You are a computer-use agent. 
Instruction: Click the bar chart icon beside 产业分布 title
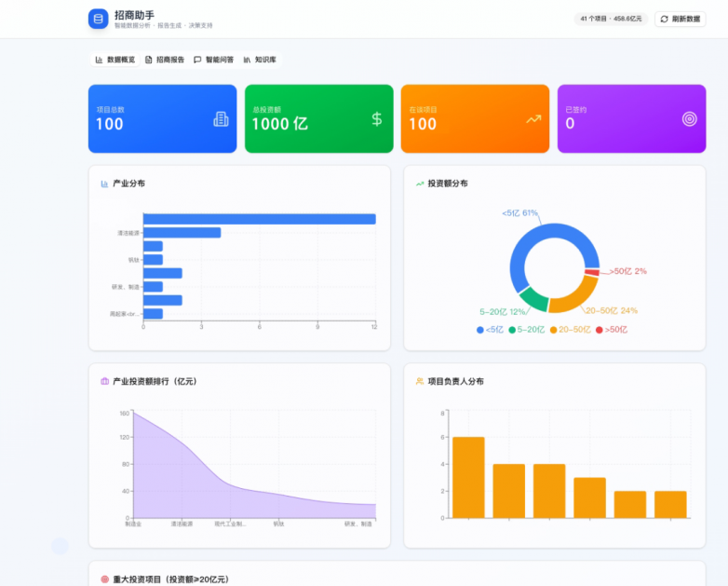coord(104,184)
